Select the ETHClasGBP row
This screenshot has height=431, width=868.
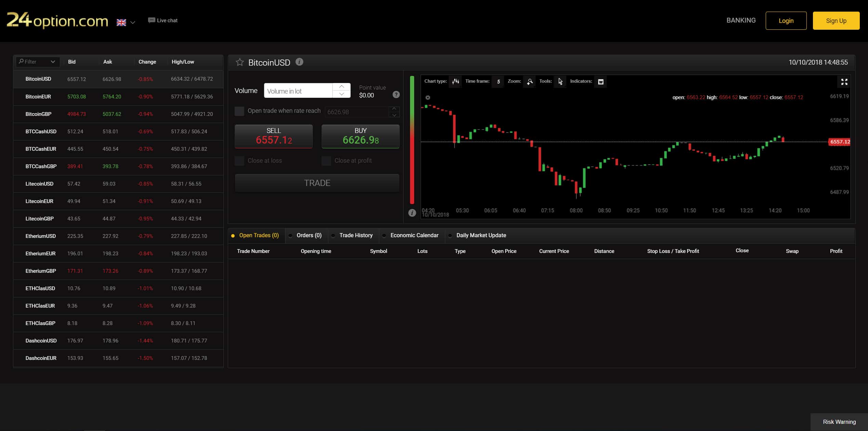(x=118, y=323)
